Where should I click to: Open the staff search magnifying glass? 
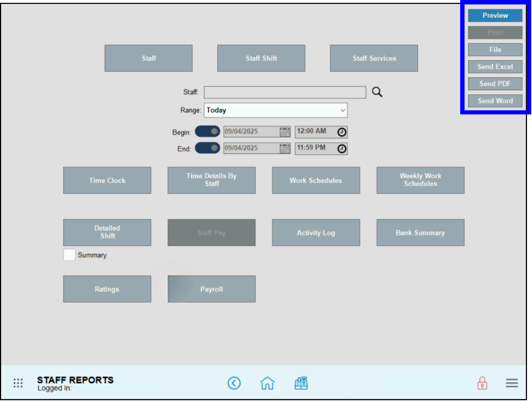(377, 92)
